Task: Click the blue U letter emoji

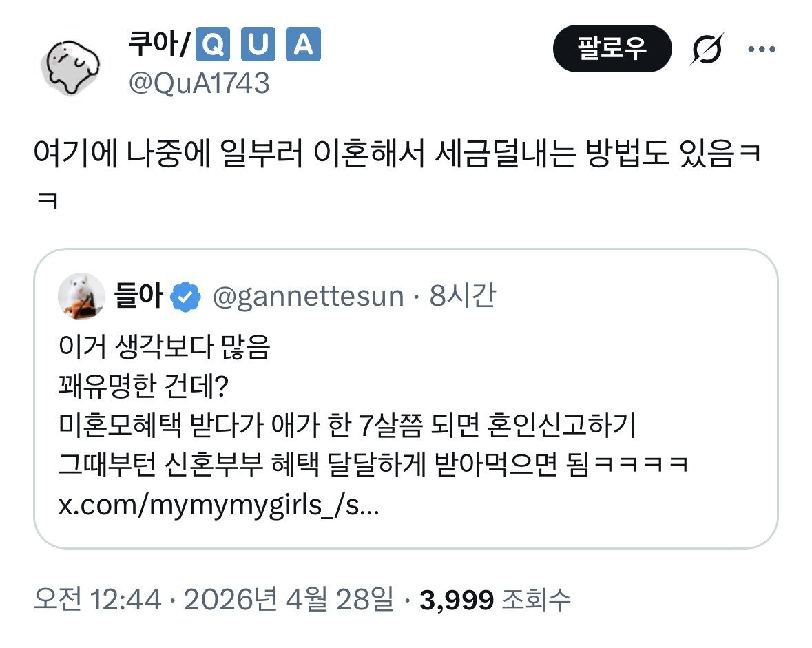Action: point(259,46)
